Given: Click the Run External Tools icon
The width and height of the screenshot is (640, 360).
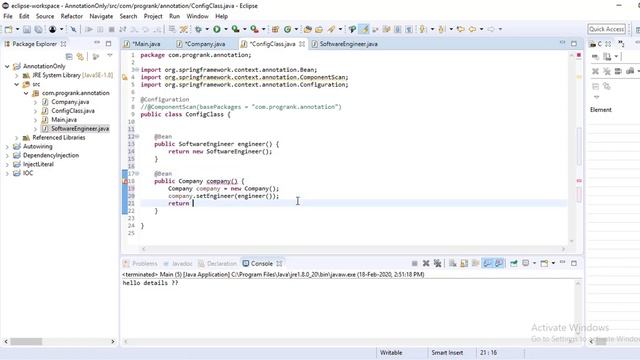Looking at the screenshot, I should [x=254, y=29].
